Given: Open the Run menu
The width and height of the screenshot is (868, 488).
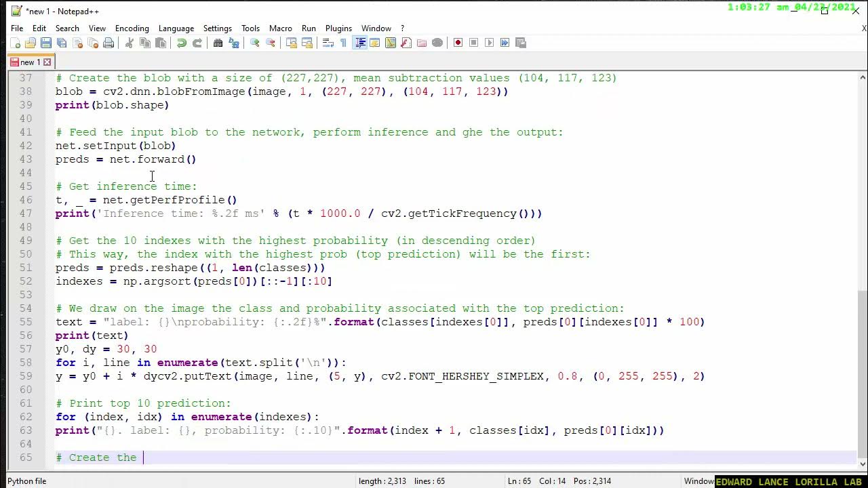Looking at the screenshot, I should 309,28.
